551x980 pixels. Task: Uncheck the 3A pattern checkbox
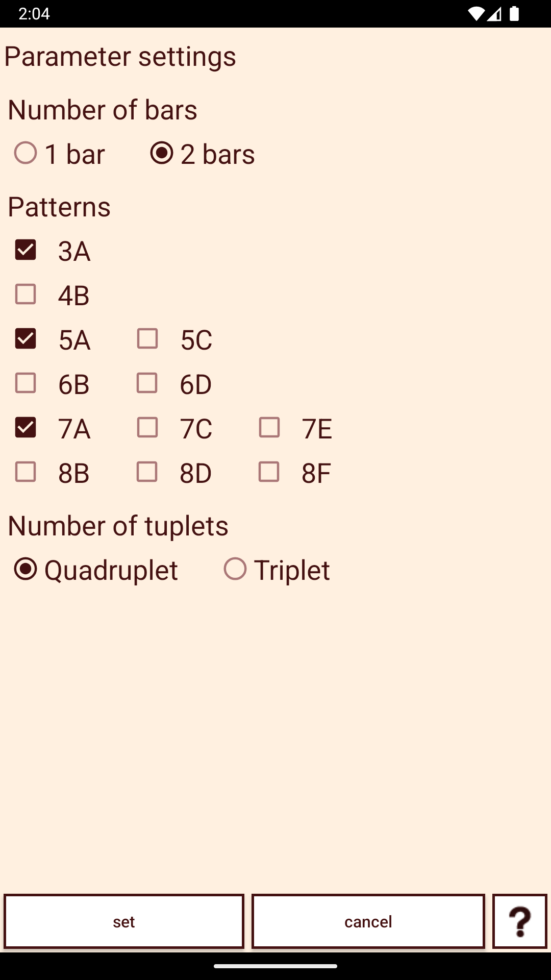(26, 250)
